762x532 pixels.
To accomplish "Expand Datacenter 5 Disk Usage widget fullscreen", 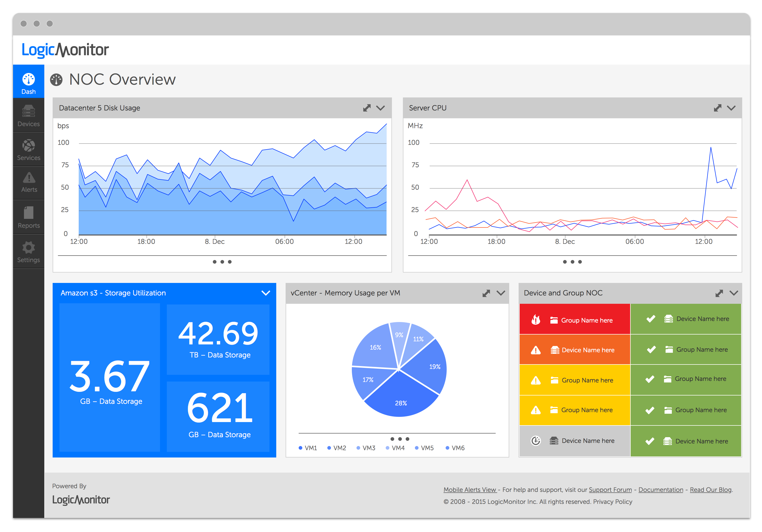I will pos(367,108).
